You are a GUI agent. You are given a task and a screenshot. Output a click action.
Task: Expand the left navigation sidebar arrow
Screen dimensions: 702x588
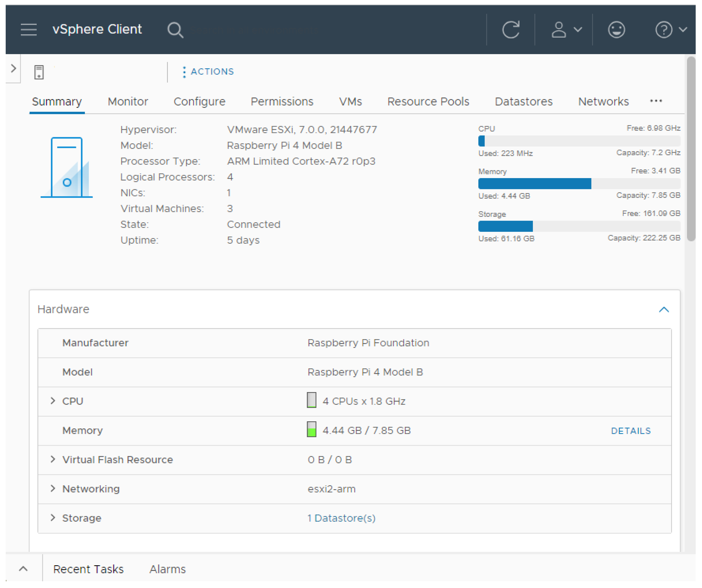(13, 68)
